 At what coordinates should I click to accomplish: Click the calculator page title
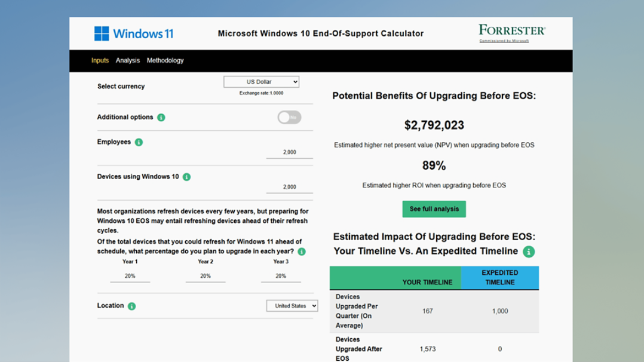(321, 33)
